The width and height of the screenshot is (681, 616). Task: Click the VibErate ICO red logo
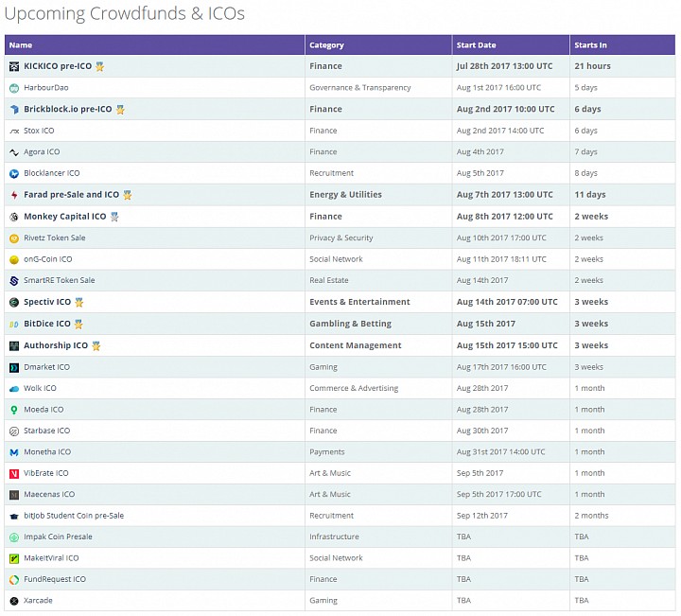[x=14, y=473]
